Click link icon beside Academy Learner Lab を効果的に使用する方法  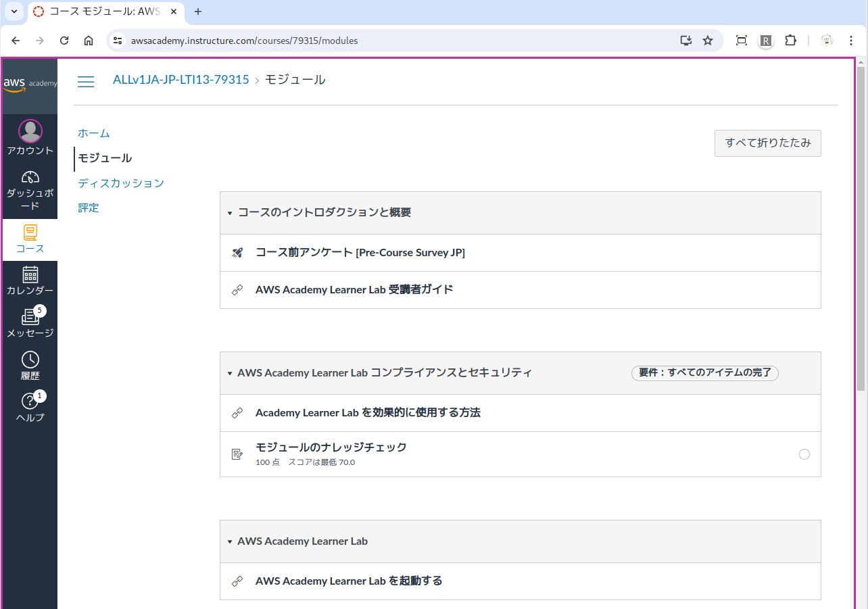[x=237, y=413]
